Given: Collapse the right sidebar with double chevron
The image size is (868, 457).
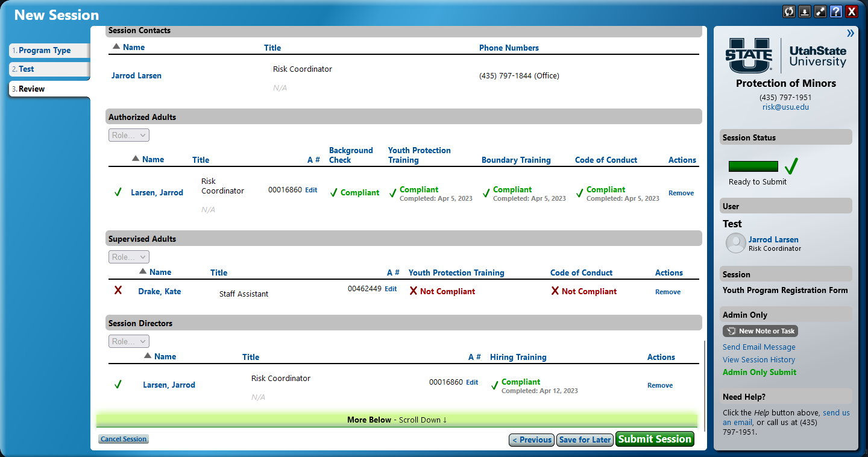Looking at the screenshot, I should click(x=850, y=33).
